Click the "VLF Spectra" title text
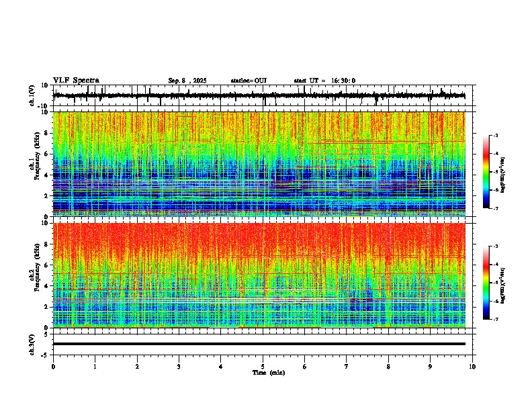This screenshot has width=532, height=411. tap(76, 80)
